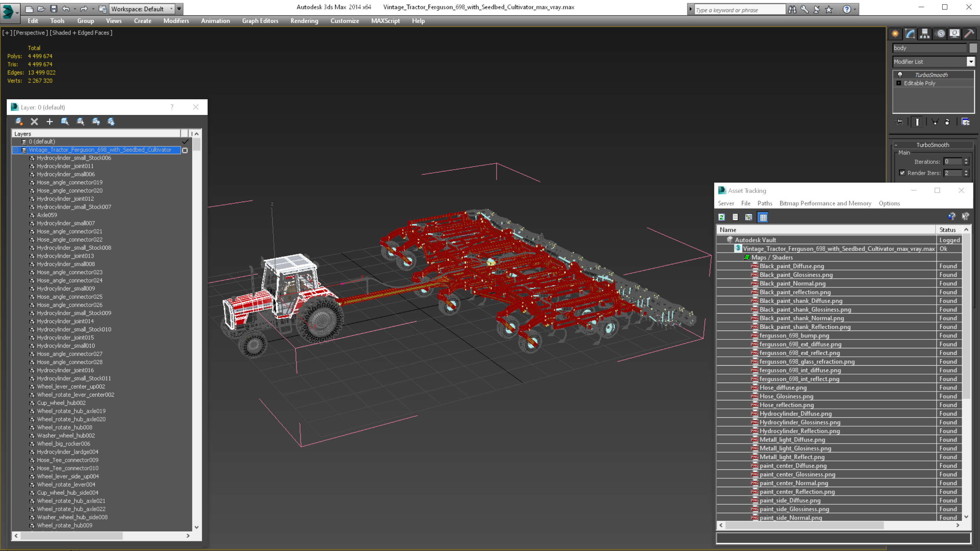This screenshot has height=551, width=980.
Task: Collapse the Vintage_Tractor_Ferguson layer tree
Action: tap(16, 150)
